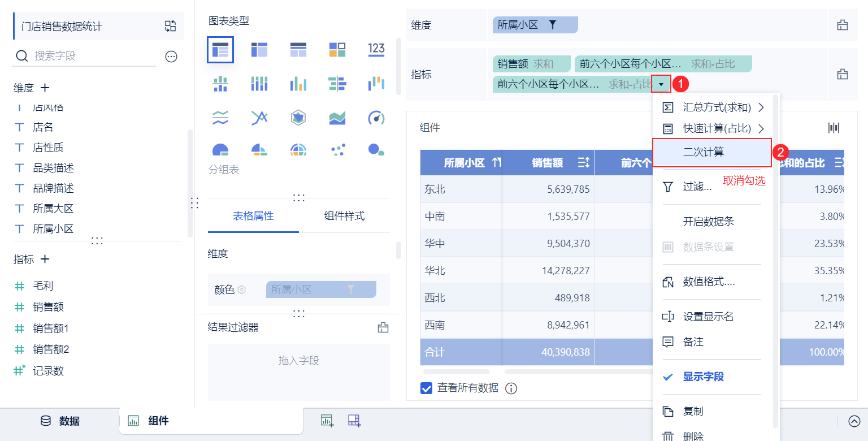Expand the 快速计算(占比) submenu
Viewport: 868px width, 441px height.
click(x=713, y=128)
